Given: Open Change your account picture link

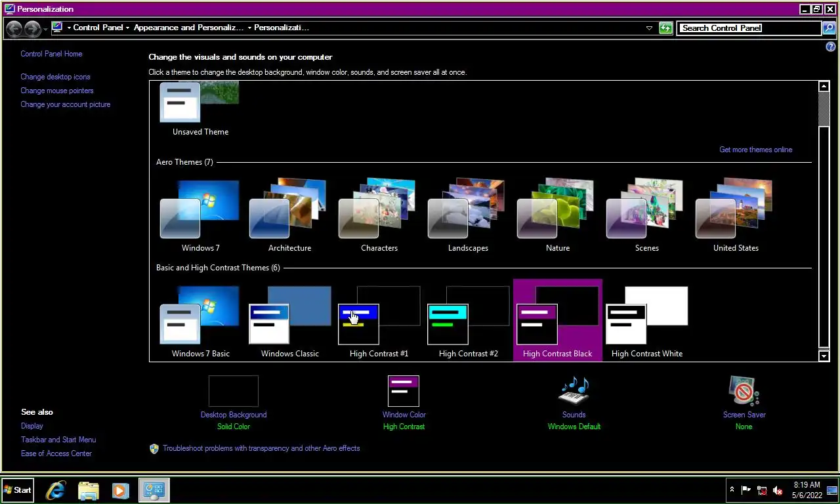Looking at the screenshot, I should [x=66, y=104].
